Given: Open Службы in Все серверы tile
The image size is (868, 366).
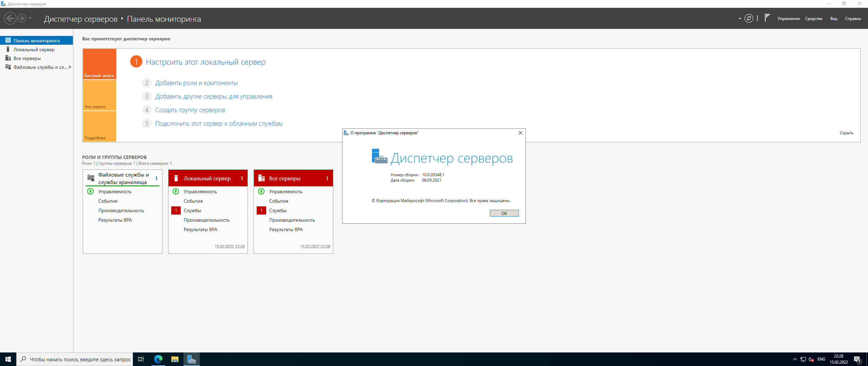Looking at the screenshot, I should click(x=278, y=210).
